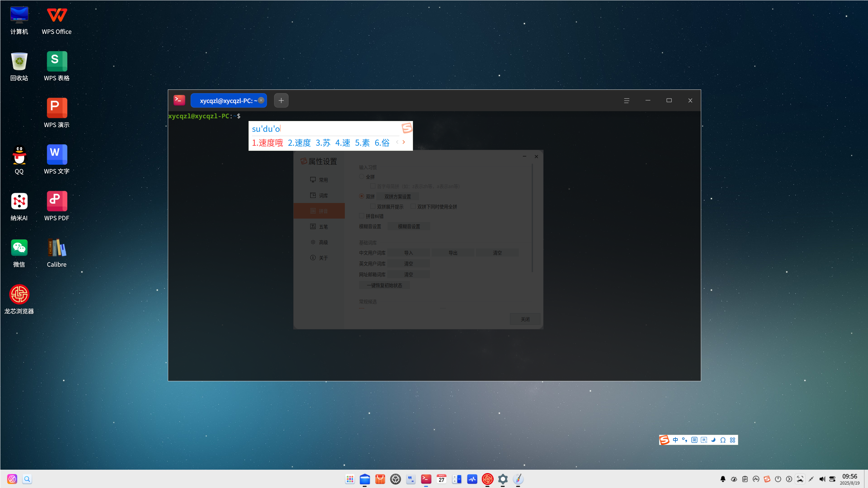Screen dimensions: 868x488
Task: Pick candidate 6.俗
Action: coord(382,143)
